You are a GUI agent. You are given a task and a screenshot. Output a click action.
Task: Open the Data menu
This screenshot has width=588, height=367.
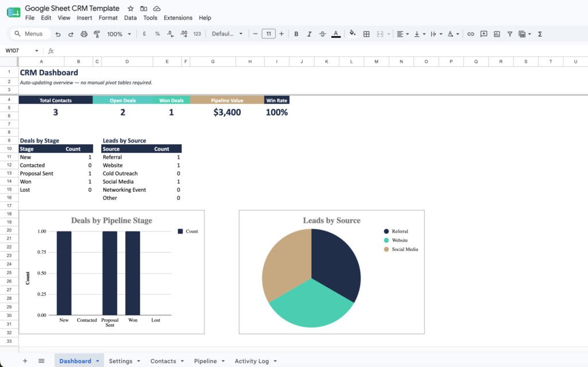(x=130, y=18)
